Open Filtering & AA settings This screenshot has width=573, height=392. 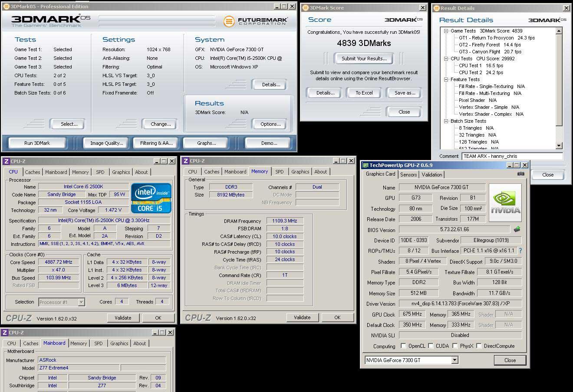[x=156, y=143]
